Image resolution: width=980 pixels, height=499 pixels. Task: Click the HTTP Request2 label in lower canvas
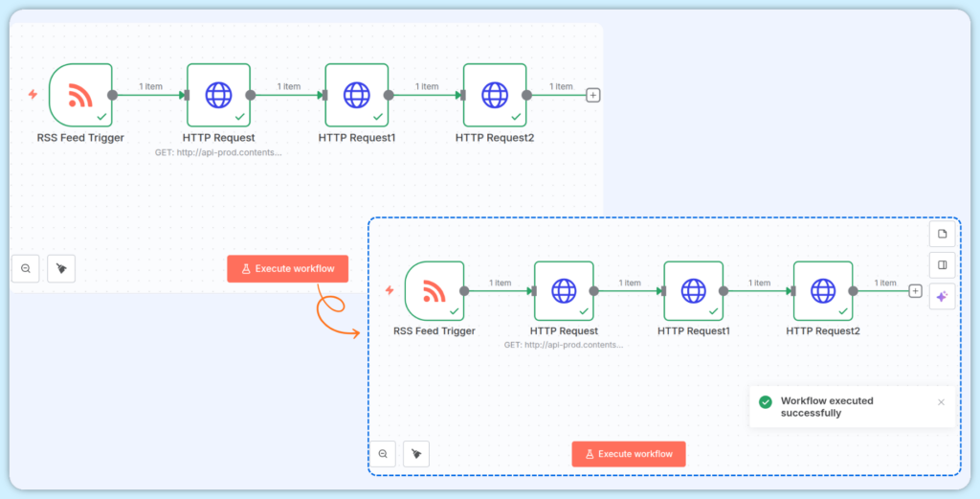[823, 330]
